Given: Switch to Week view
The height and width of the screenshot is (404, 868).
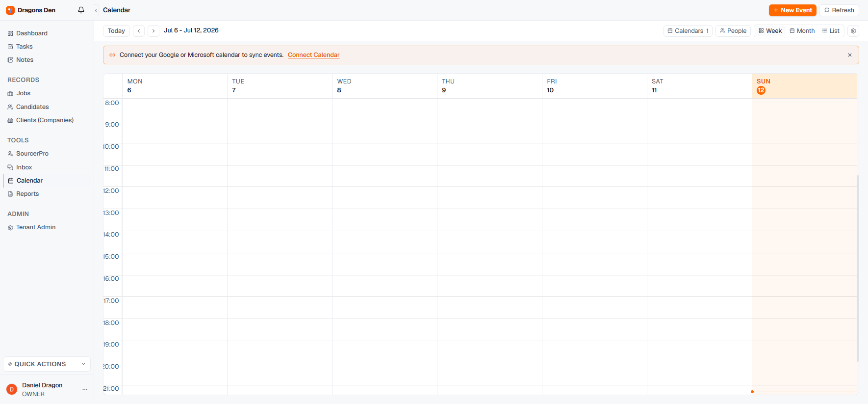Looking at the screenshot, I should point(770,30).
